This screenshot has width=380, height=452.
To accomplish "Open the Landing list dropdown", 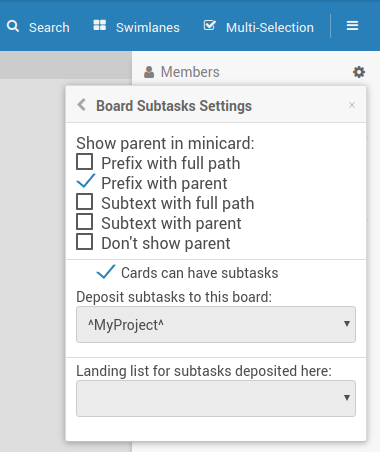I will (216, 398).
